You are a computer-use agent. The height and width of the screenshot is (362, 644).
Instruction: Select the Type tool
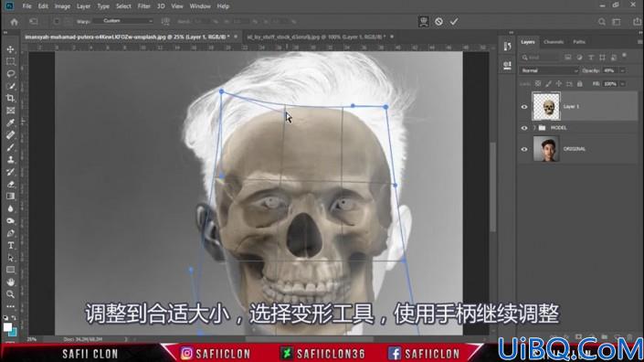click(11, 245)
